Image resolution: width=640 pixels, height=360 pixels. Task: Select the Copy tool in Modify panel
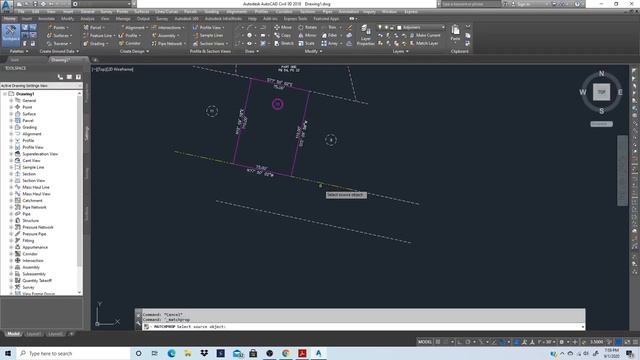tap(282, 36)
